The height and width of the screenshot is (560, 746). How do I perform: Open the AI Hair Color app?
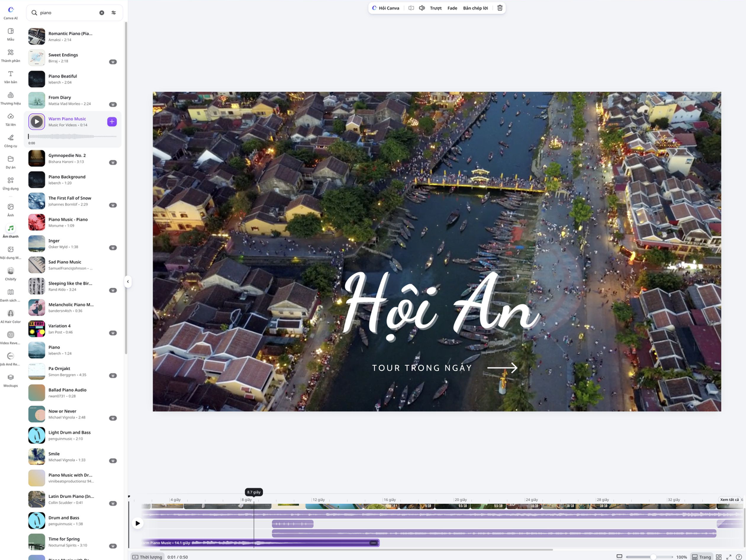10,316
